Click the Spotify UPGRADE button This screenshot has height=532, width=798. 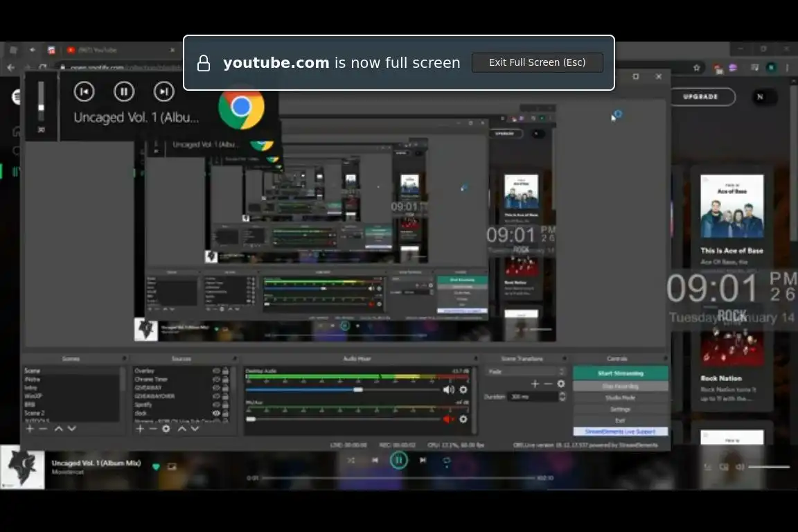701,97
